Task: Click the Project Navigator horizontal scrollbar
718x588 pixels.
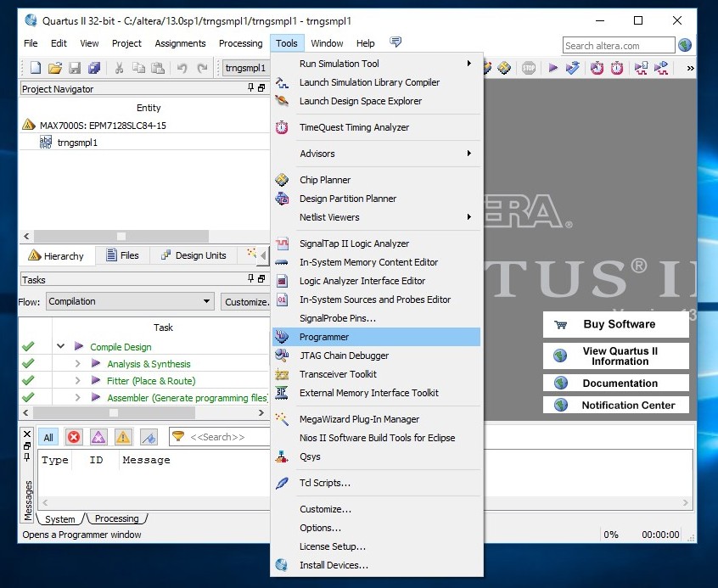Action: [x=121, y=236]
